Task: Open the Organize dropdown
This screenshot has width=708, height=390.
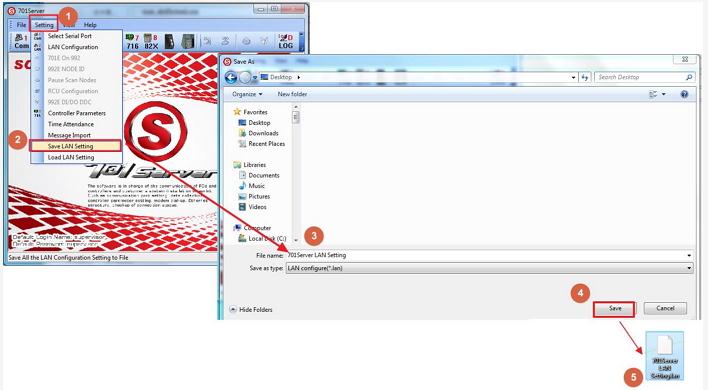Action: 247,94
